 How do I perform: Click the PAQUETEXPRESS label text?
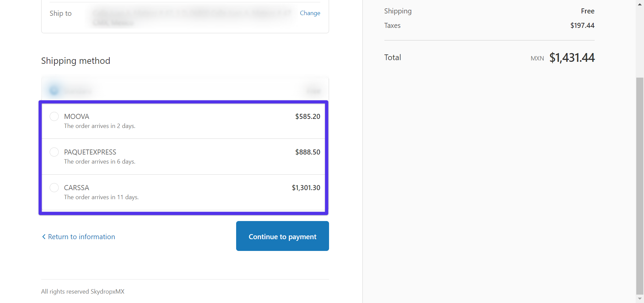[90, 152]
